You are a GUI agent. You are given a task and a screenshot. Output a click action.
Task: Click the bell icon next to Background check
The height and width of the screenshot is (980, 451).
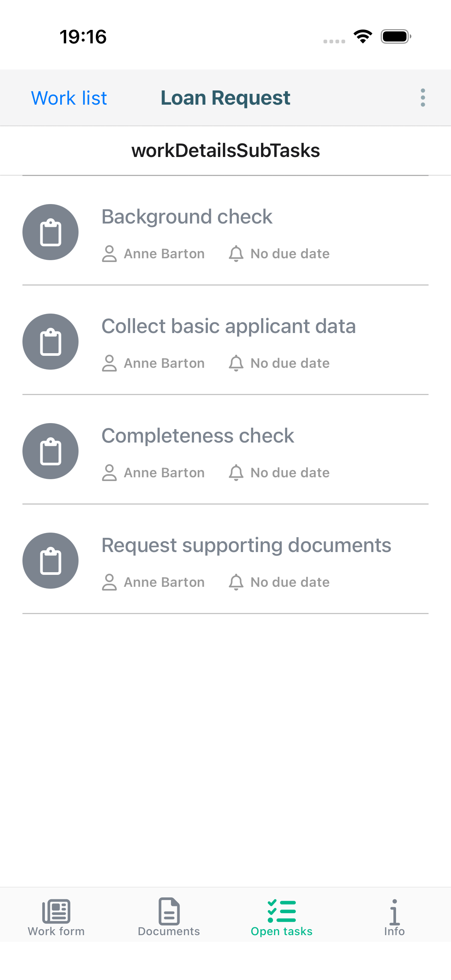[x=236, y=253]
